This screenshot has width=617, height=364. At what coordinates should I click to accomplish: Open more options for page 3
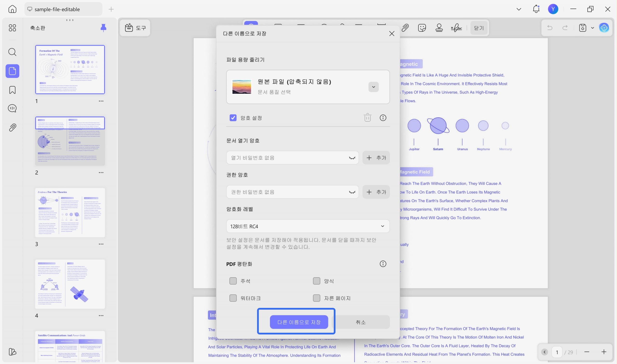[101, 244]
